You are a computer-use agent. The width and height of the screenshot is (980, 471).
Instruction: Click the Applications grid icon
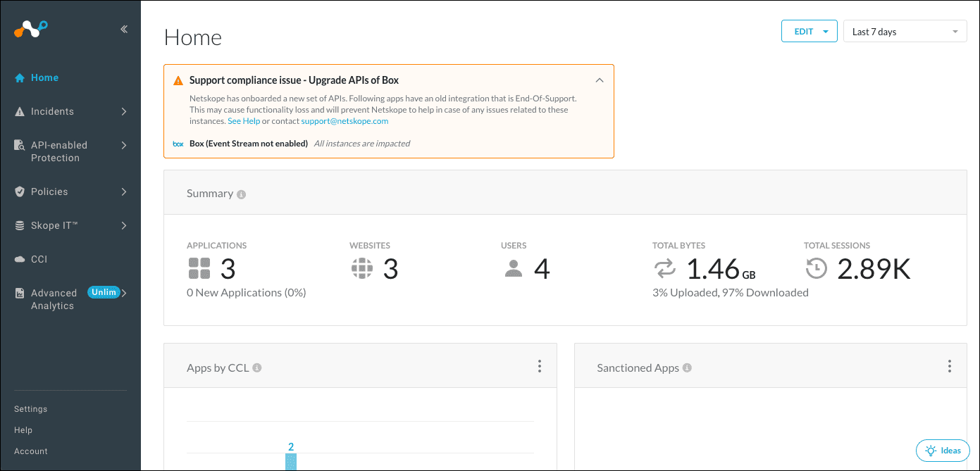pyautogui.click(x=199, y=269)
